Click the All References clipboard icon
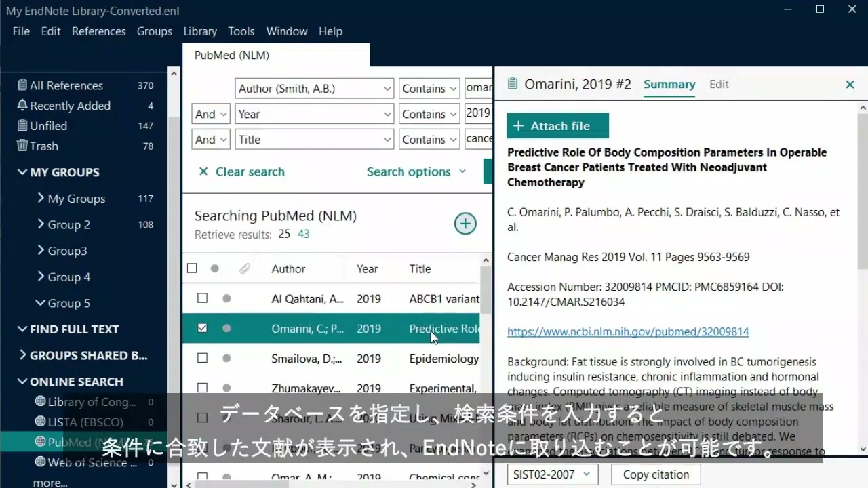This screenshot has width=868, height=488. 22,85
